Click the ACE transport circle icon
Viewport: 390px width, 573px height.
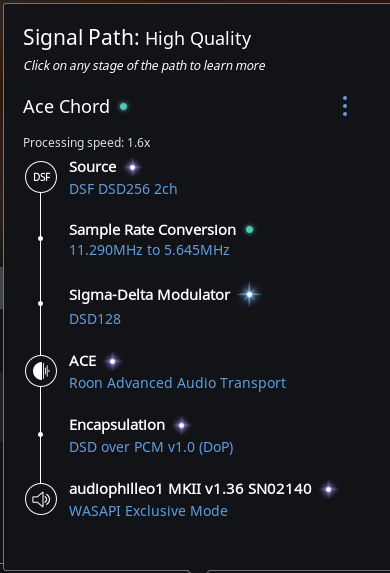[41, 371]
